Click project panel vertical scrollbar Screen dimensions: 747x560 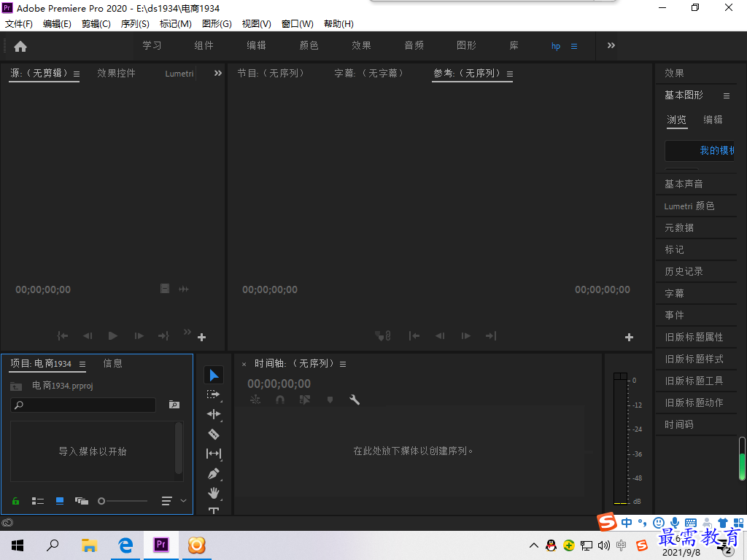[x=179, y=448]
